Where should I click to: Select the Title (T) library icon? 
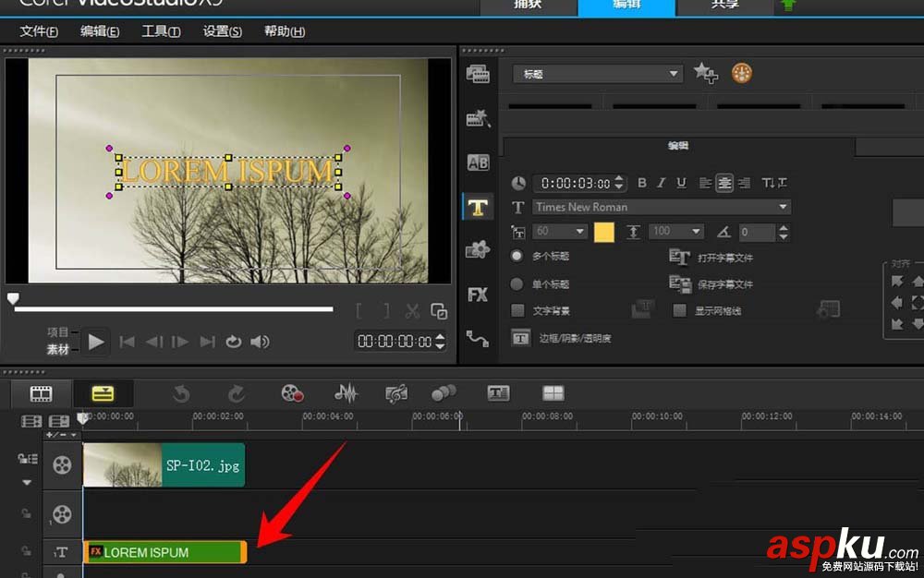point(478,207)
